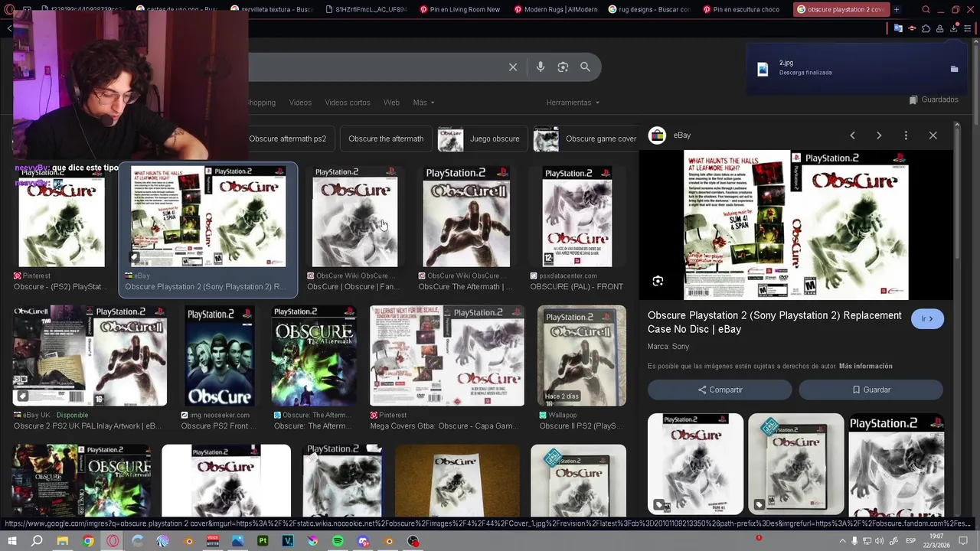Click the tab search magnifier in title bar
The width and height of the screenshot is (980, 551).
click(926, 9)
